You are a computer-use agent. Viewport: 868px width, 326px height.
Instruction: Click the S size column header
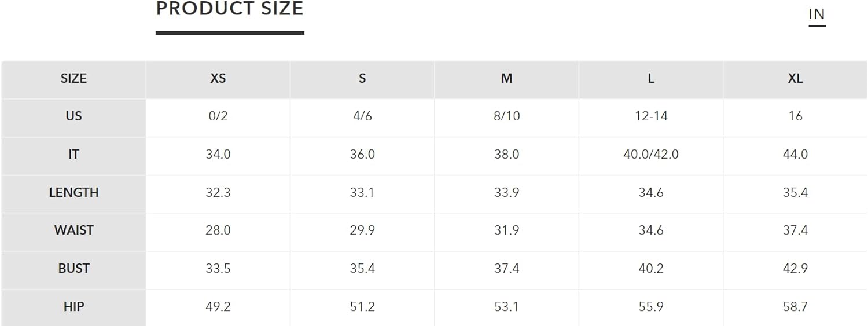point(362,79)
